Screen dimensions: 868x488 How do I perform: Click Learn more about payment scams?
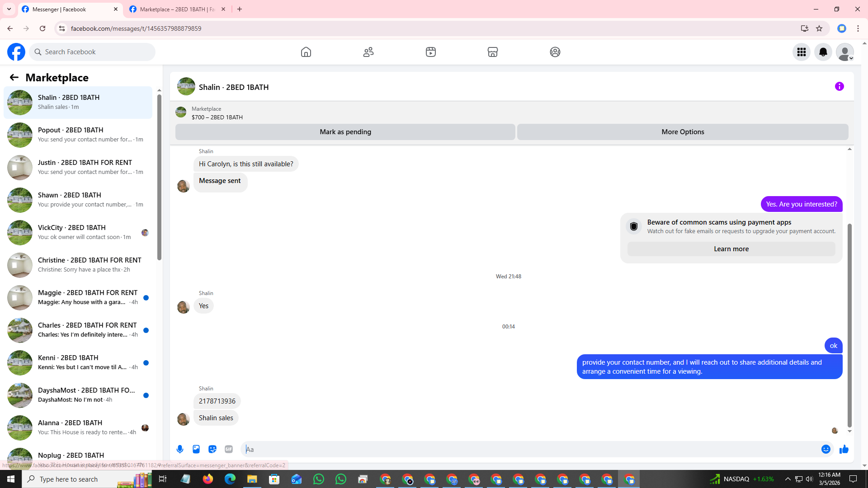(x=731, y=249)
